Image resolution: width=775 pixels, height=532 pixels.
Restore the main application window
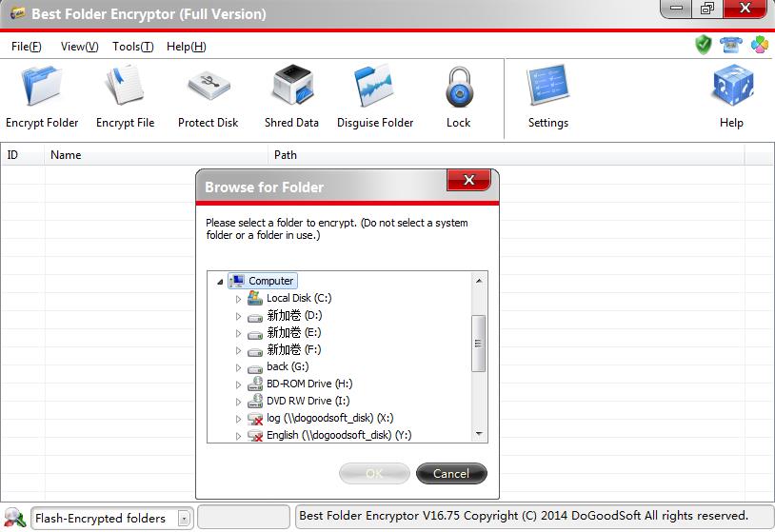(x=706, y=9)
